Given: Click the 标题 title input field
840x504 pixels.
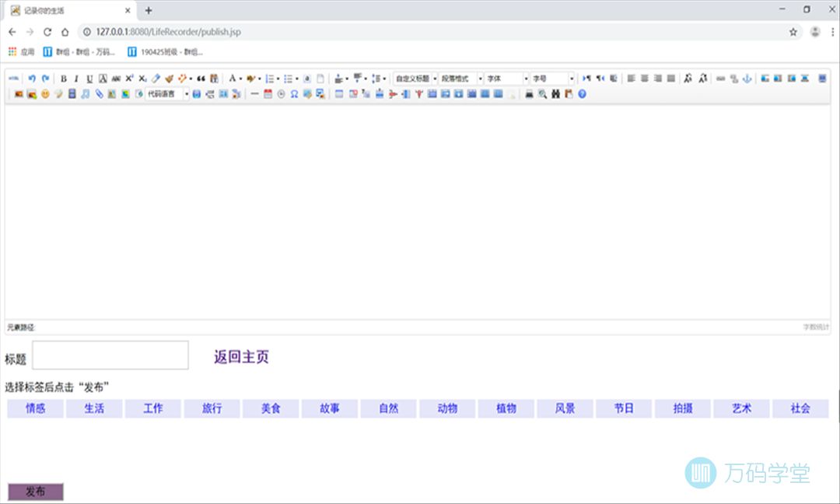Looking at the screenshot, I should pos(110,355).
